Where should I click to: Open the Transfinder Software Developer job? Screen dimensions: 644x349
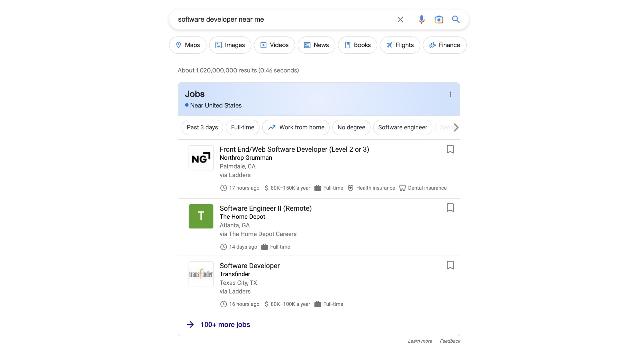(250, 266)
